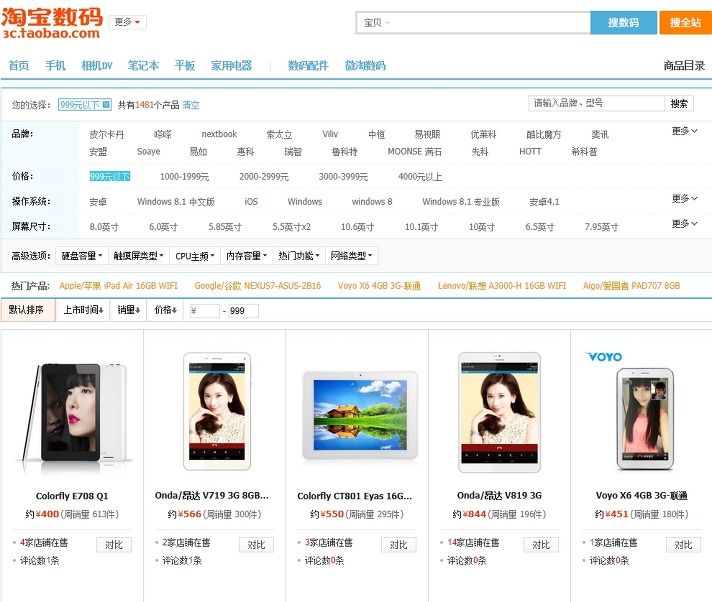Open the 平板 nav category
Image resolution: width=712 pixels, height=602 pixels.
[x=185, y=65]
